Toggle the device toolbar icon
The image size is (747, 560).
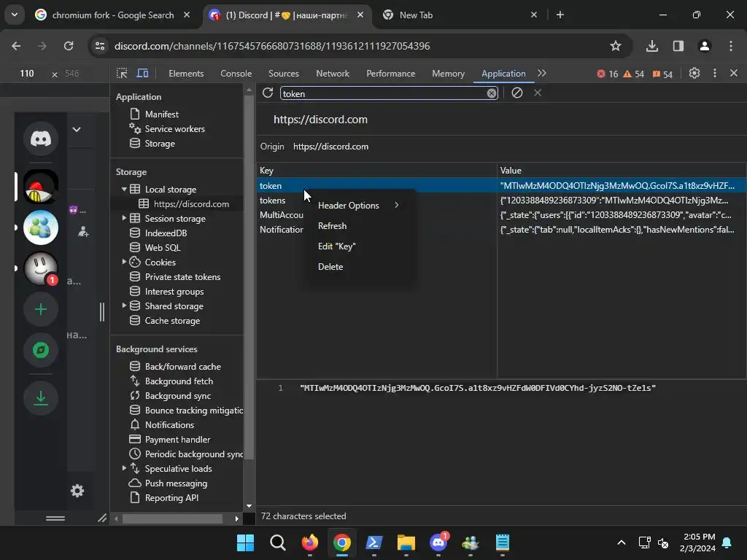pyautogui.click(x=142, y=74)
